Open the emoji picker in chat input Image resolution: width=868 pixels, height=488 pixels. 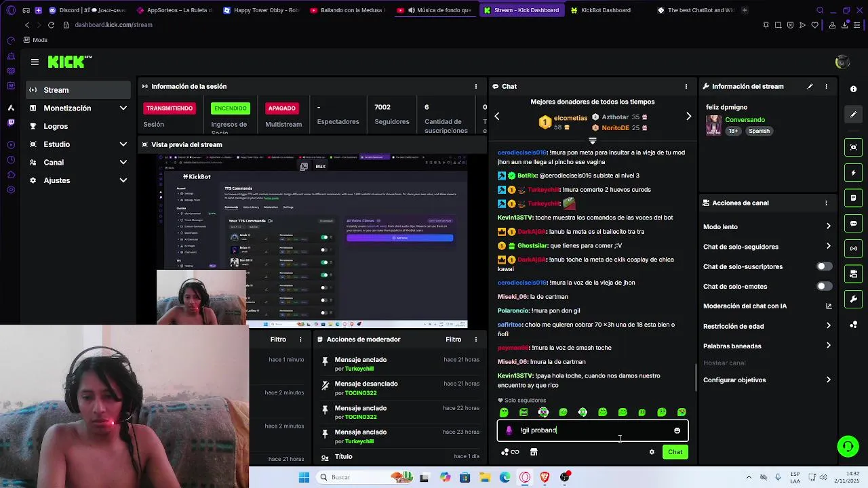coord(677,430)
